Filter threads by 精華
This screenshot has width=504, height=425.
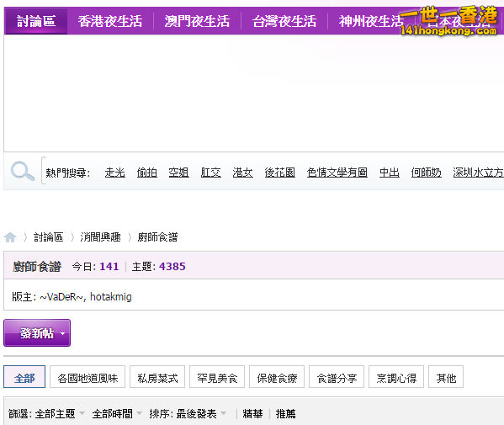point(252,414)
